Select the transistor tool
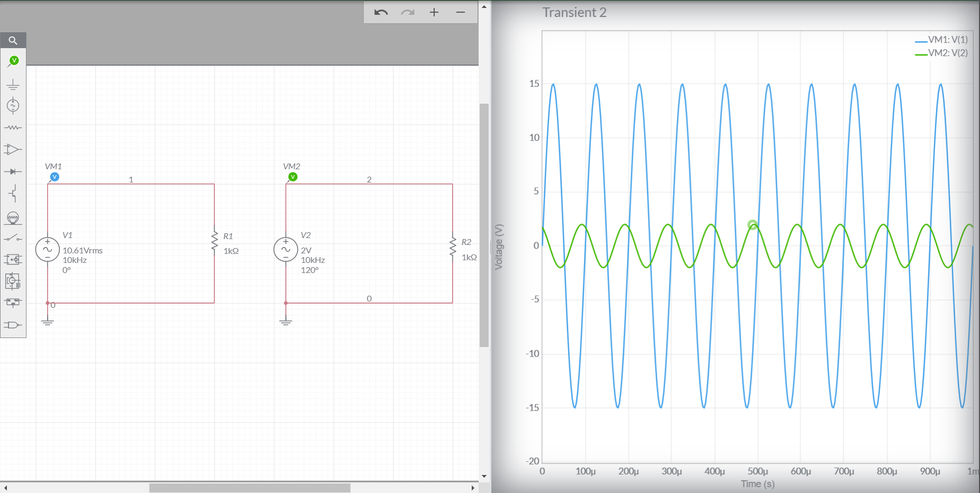The width and height of the screenshot is (980, 493). (x=13, y=194)
